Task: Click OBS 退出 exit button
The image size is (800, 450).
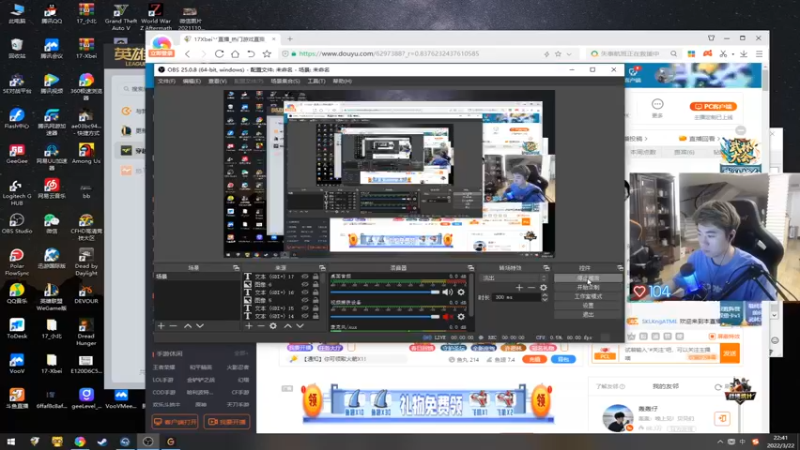Action: coord(588,315)
